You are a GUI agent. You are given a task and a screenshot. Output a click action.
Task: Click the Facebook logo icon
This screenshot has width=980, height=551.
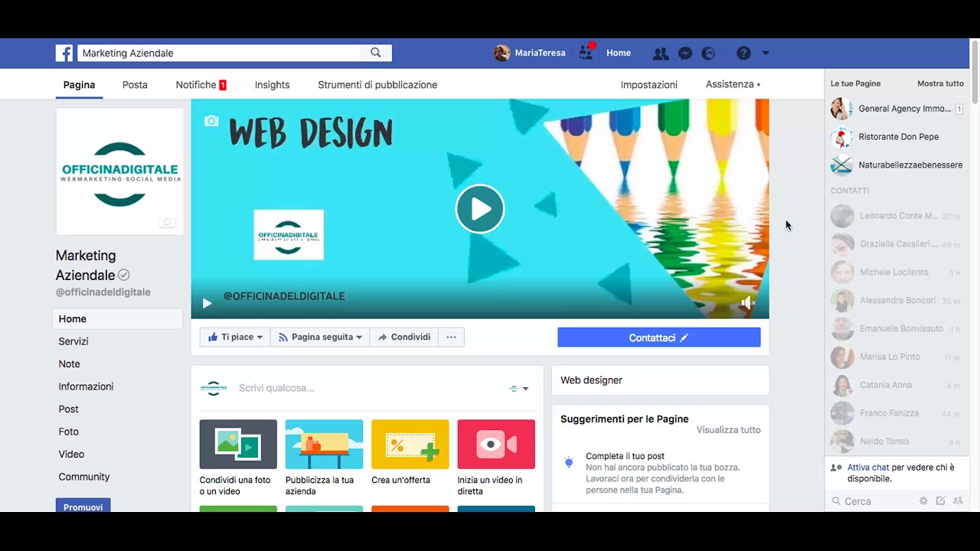coord(64,53)
